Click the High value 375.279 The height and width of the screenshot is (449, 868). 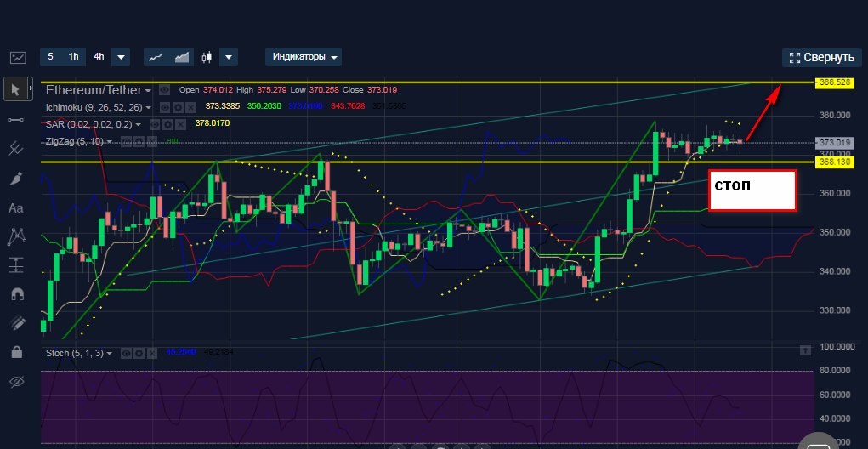tap(271, 89)
